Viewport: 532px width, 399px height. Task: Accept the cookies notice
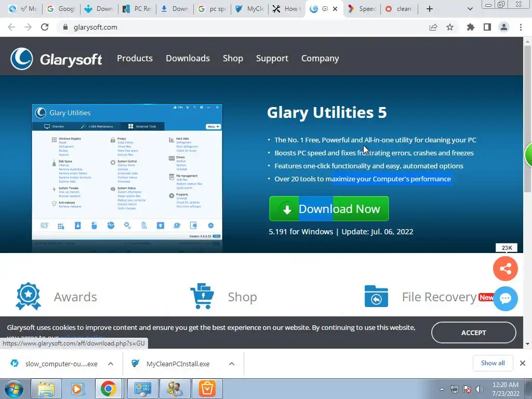point(473,332)
